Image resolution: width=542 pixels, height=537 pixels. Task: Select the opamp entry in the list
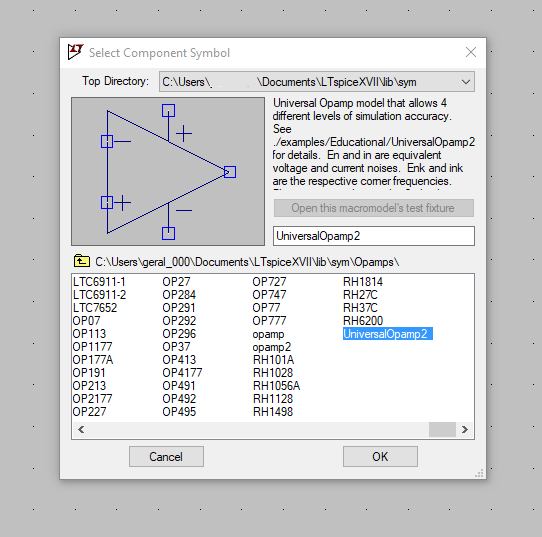(268, 334)
